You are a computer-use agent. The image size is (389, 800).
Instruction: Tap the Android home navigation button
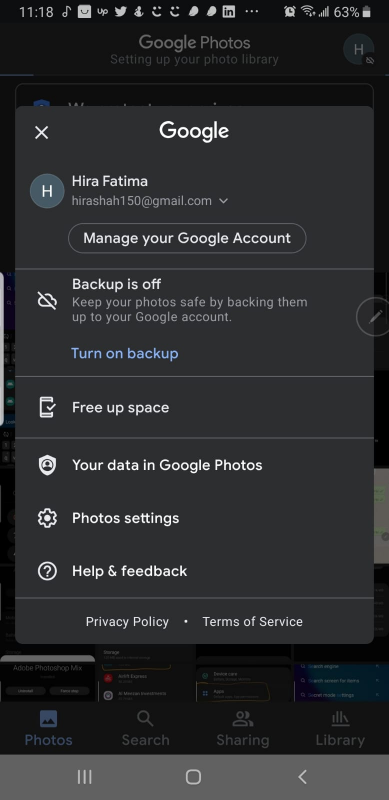(x=193, y=777)
